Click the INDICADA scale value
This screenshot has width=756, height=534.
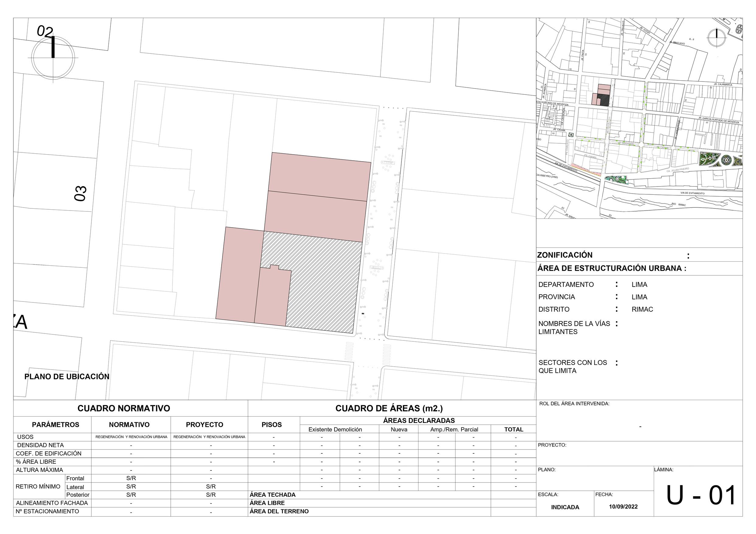point(565,507)
